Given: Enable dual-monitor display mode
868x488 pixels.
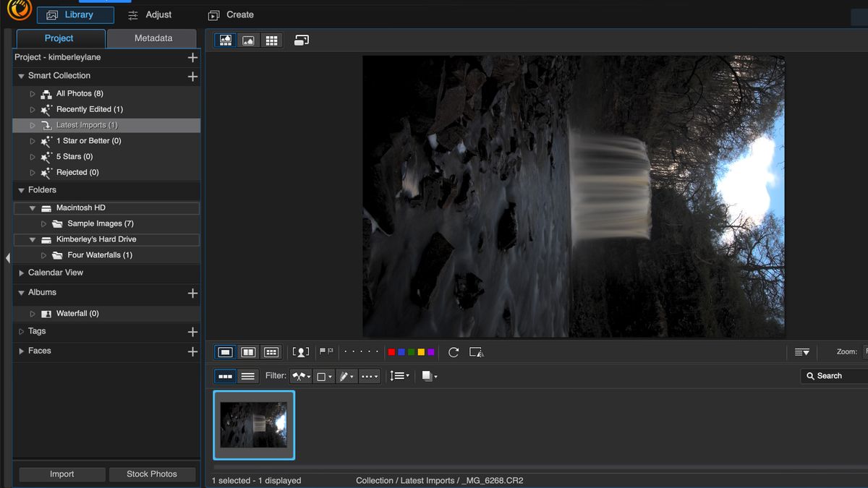Looking at the screenshot, I should pos(301,40).
